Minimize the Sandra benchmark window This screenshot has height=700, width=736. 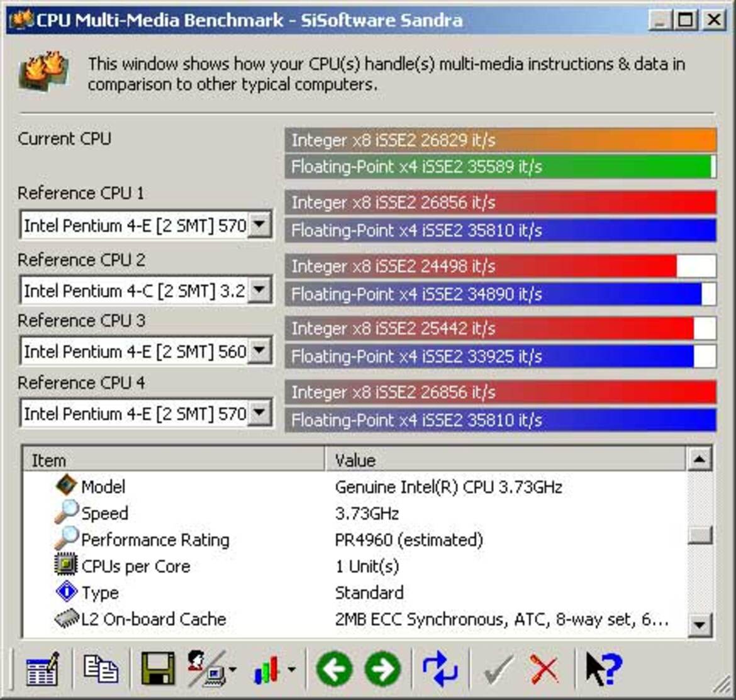[659, 19]
